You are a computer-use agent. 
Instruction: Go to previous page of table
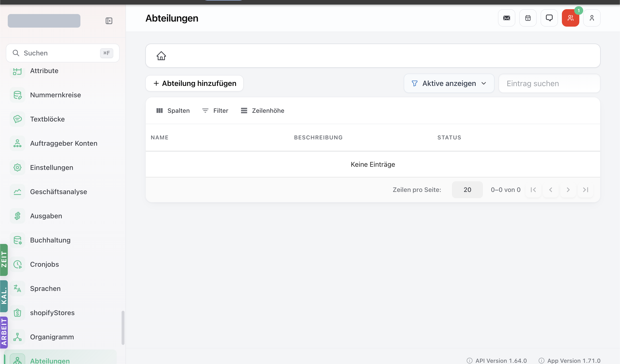[551, 190]
